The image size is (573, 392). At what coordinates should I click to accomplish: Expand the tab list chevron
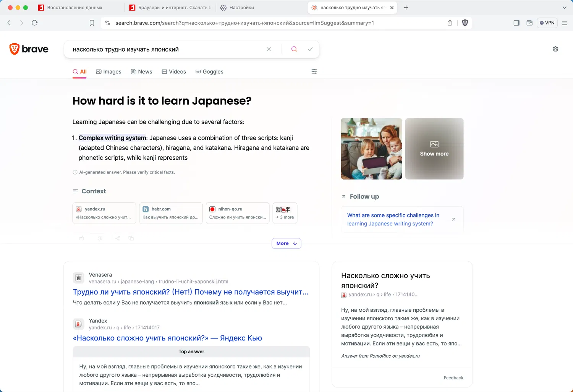click(x=565, y=8)
